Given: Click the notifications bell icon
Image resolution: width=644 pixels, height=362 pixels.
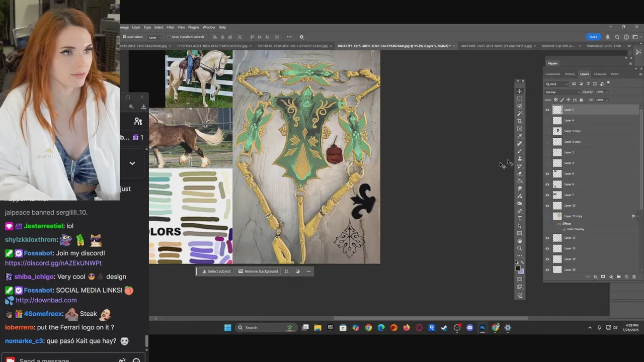Looking at the screenshot, I should click(x=607, y=37).
